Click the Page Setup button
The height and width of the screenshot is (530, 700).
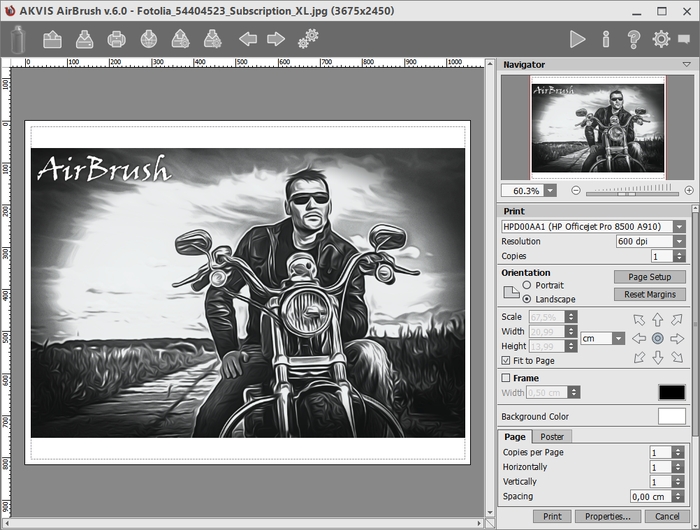pos(650,277)
